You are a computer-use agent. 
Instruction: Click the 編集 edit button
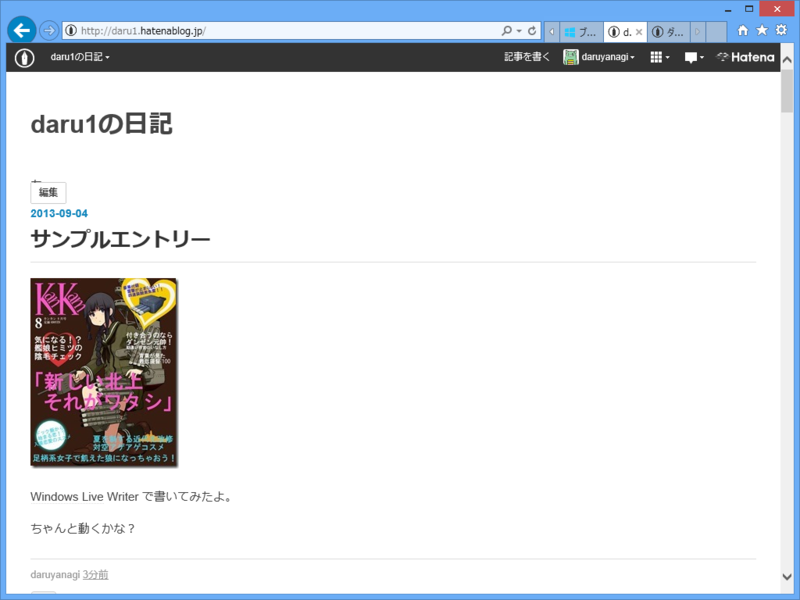click(x=48, y=192)
